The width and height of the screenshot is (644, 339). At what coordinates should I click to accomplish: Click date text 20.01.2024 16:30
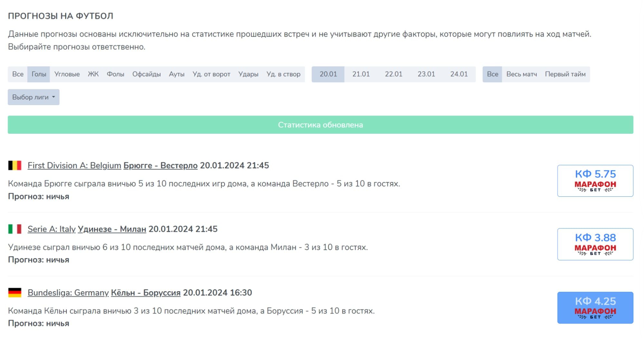point(217,293)
